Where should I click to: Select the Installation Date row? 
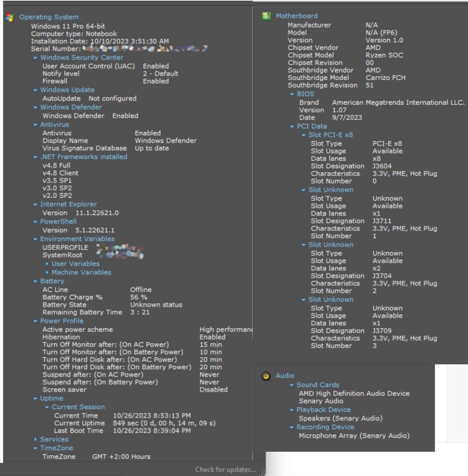tap(100, 42)
